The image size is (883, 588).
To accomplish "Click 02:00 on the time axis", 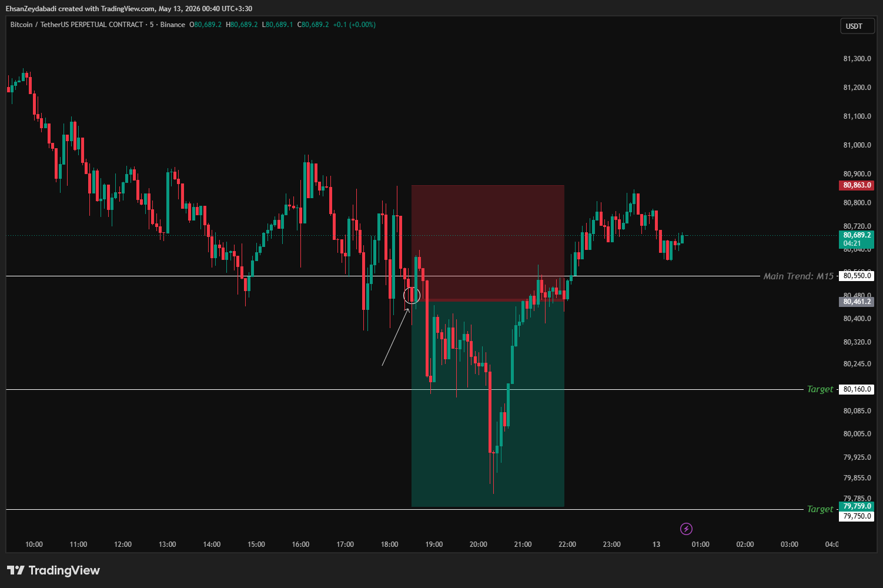I will click(745, 544).
